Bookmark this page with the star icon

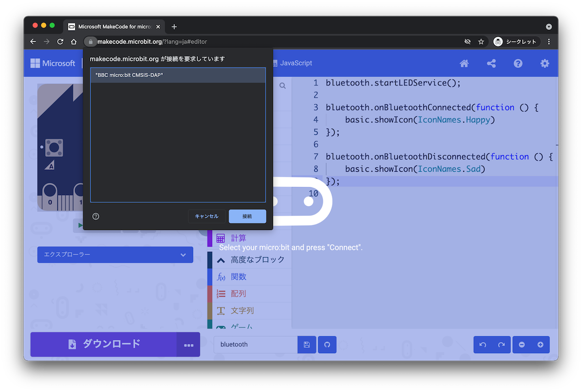coord(481,42)
